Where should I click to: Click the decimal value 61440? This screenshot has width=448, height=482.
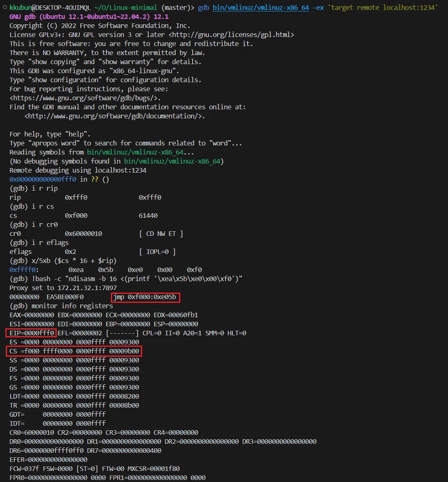coord(148,216)
